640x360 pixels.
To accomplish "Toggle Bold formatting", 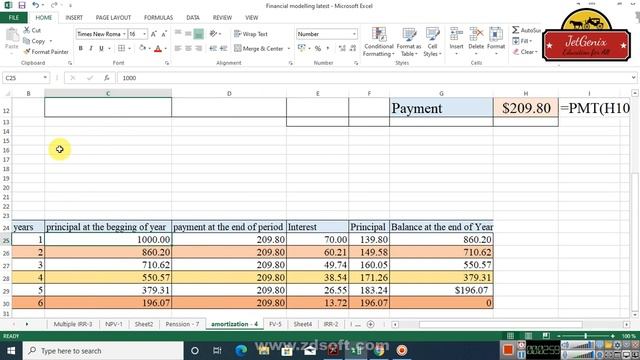I will tap(80, 49).
